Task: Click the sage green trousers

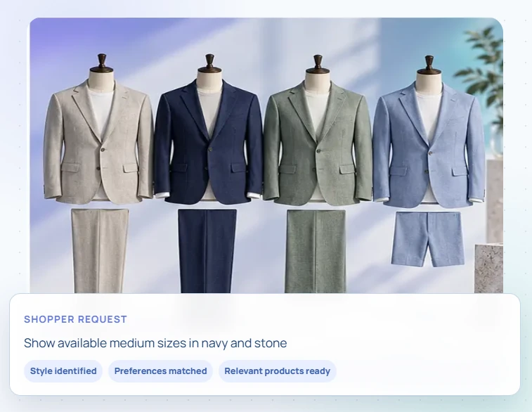Action: click(x=316, y=251)
